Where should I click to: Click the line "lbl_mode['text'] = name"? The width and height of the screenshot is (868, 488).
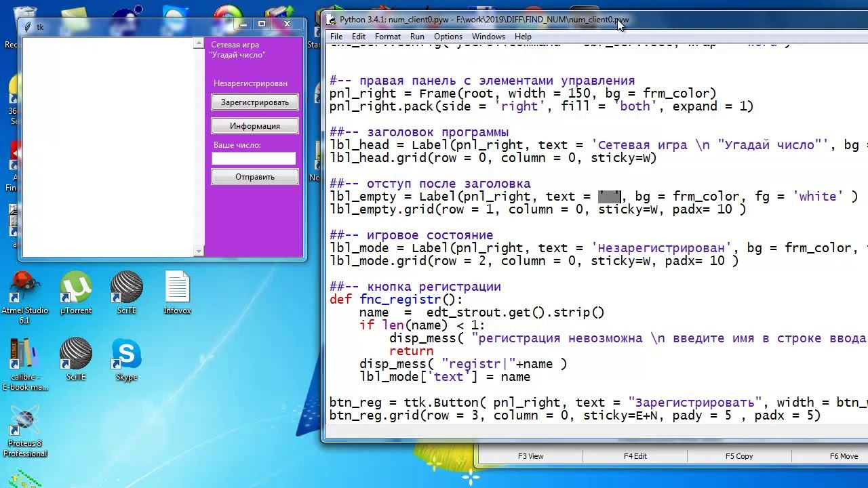click(x=445, y=377)
